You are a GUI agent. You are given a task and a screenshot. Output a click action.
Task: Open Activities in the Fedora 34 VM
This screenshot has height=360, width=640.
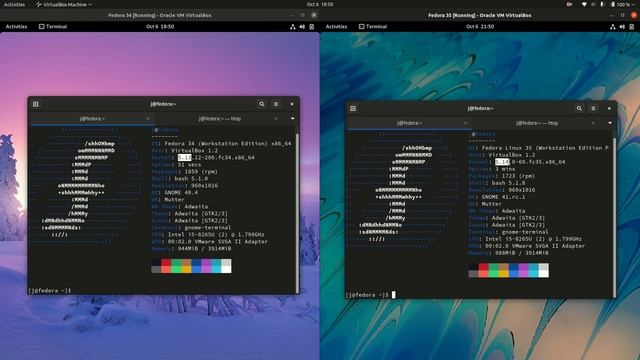point(16,27)
